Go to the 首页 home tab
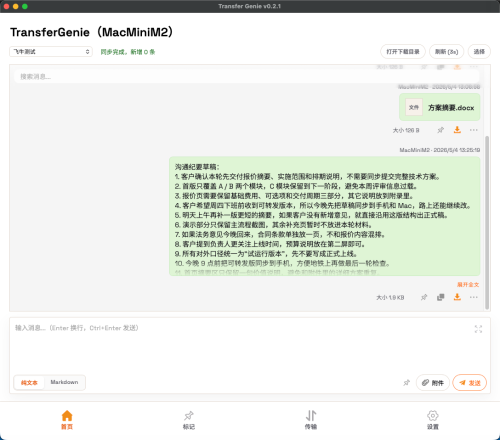This screenshot has height=440, width=500. point(67,420)
